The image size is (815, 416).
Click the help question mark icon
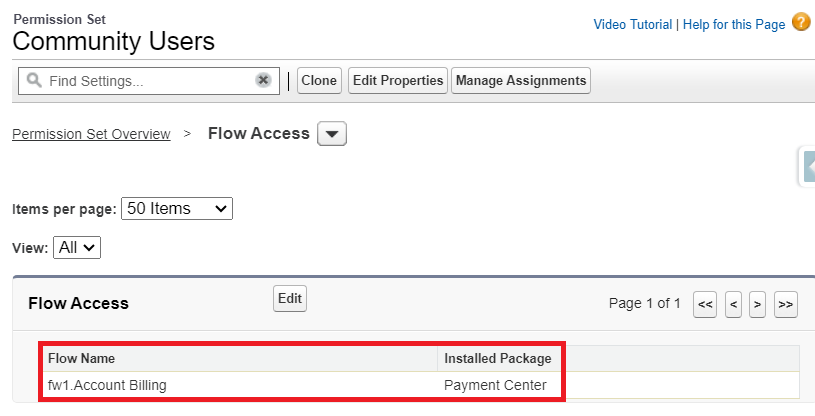(x=801, y=22)
